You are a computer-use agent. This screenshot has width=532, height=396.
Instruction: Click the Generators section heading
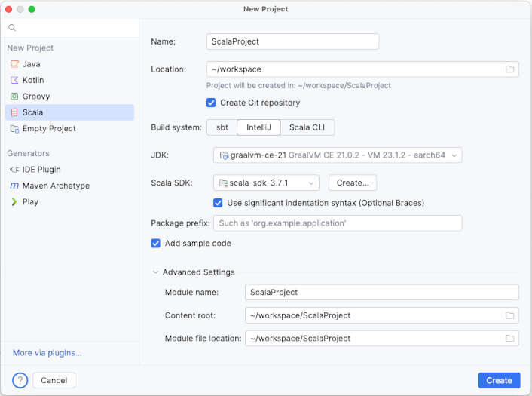pyautogui.click(x=28, y=154)
